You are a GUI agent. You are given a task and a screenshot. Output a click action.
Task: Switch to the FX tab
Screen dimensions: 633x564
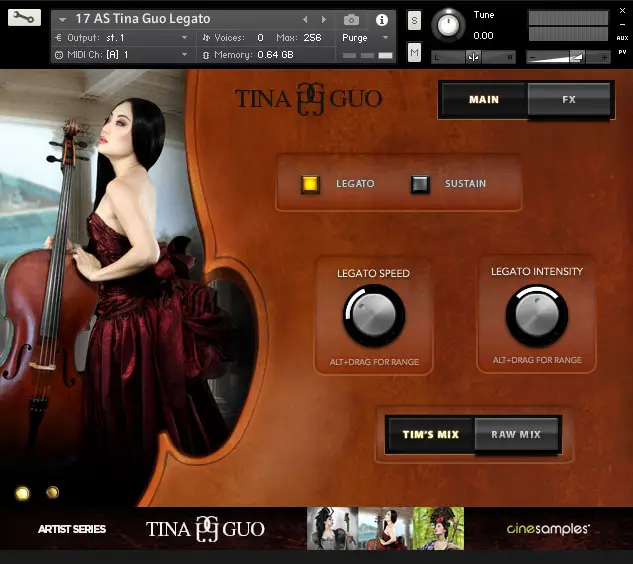569,100
